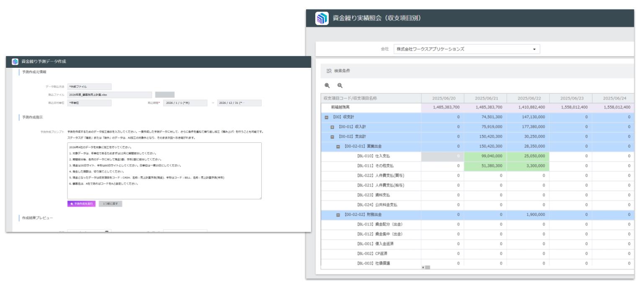The height and width of the screenshot is (288, 644).
Task: Click the purple 予測作成を実行 button
Action: pyautogui.click(x=81, y=203)
